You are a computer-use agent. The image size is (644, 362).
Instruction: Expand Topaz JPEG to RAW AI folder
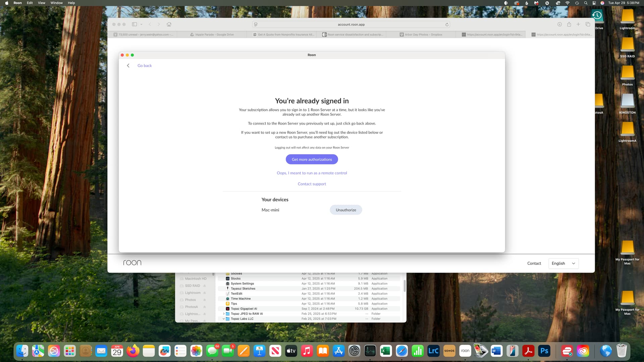[224, 314]
